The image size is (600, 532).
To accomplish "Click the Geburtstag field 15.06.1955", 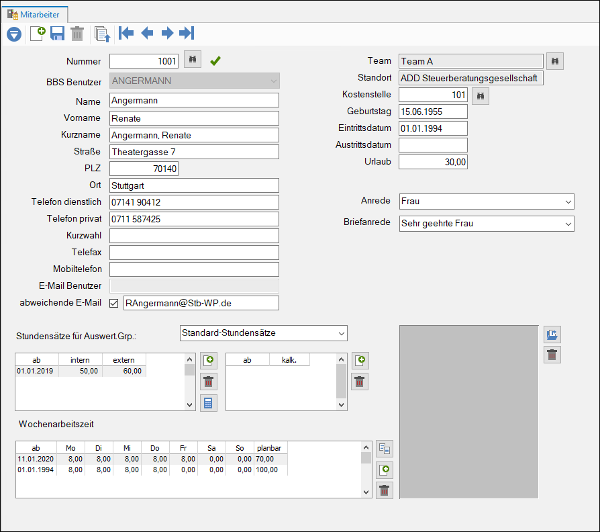I will tap(433, 112).
